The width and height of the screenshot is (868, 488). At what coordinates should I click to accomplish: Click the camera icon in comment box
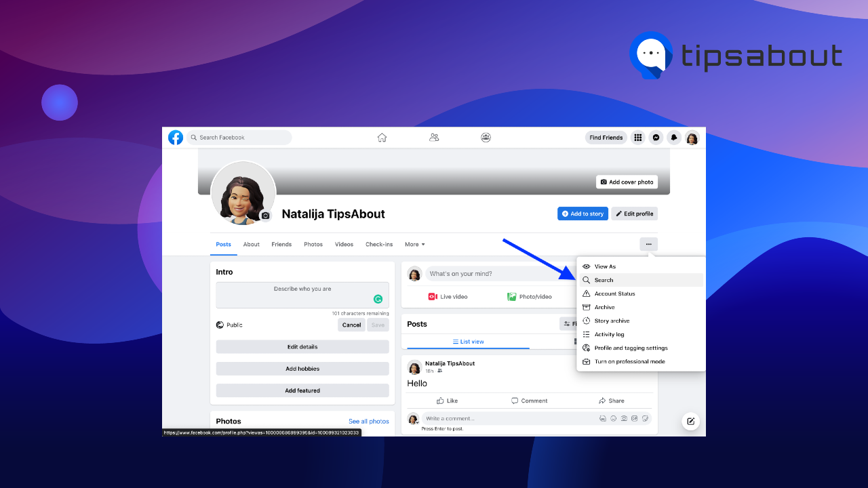pos(624,419)
